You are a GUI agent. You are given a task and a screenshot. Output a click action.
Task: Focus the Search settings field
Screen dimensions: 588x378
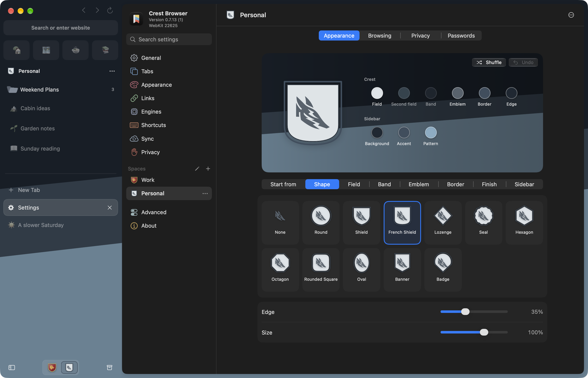tap(169, 39)
